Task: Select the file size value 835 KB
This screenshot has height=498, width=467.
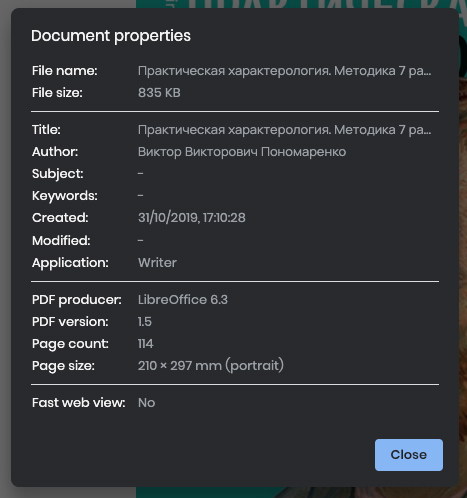Action: [159, 93]
